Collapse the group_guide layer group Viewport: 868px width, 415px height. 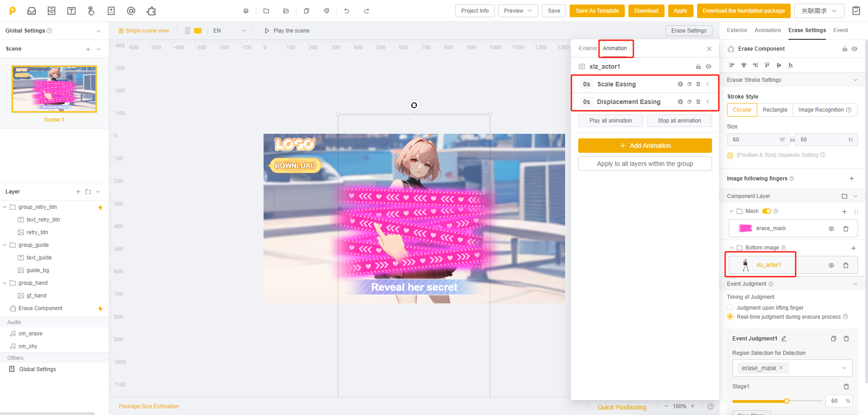click(x=5, y=245)
